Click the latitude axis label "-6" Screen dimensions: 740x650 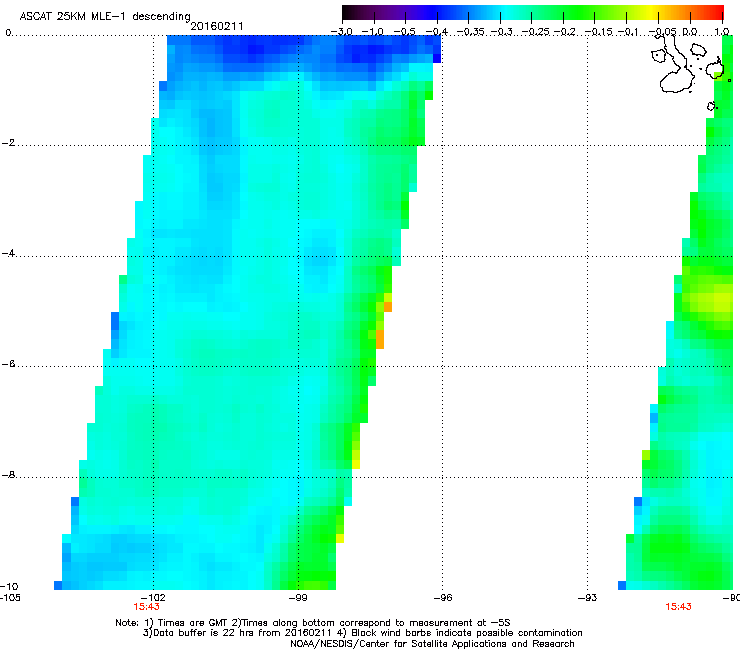pyautogui.click(x=8, y=364)
